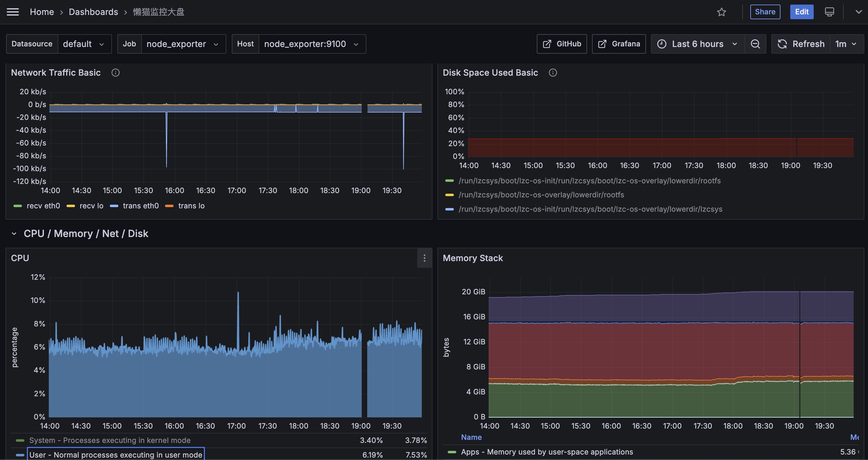Open the Last 6 hours time picker

tap(698, 44)
